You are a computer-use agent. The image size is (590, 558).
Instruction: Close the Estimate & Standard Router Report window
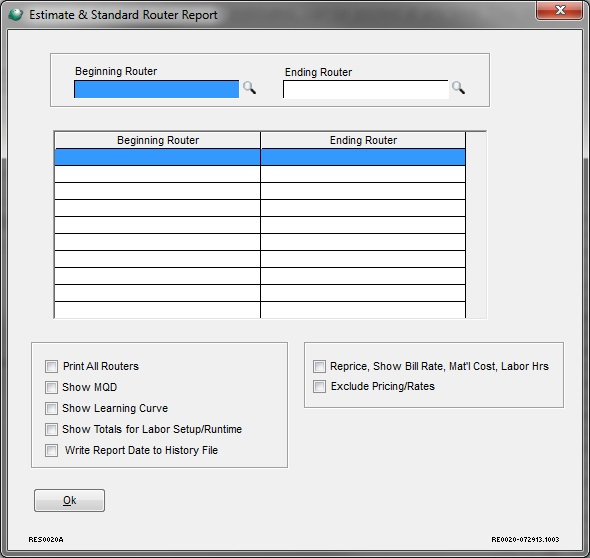(x=560, y=10)
